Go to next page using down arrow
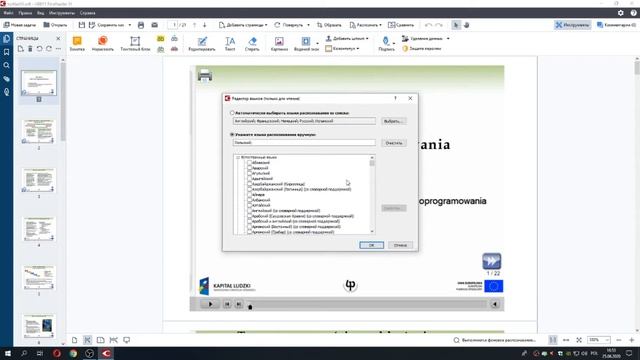Screen dimensions: 640x360 [204, 25]
